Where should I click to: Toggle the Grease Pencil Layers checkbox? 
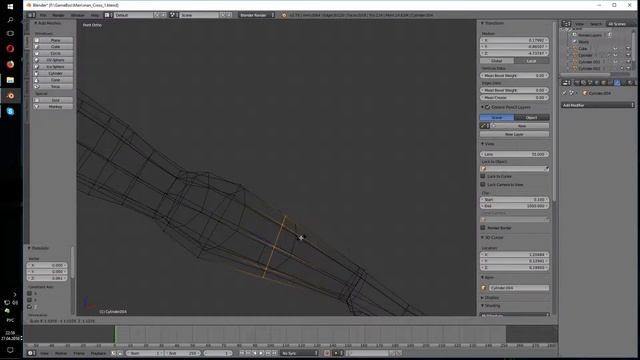coord(487,107)
